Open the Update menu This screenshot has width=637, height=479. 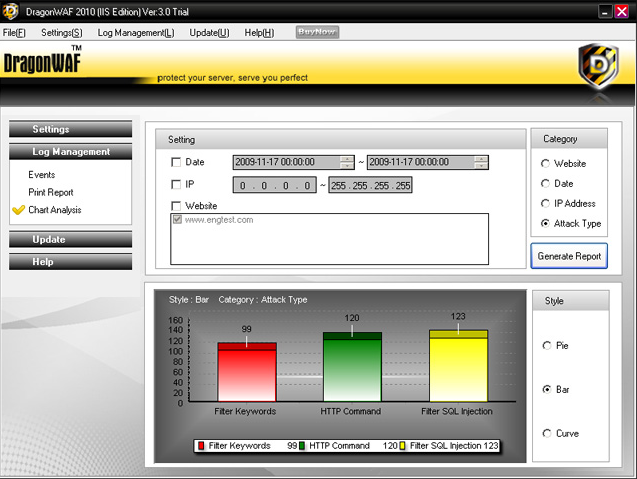pos(209,33)
